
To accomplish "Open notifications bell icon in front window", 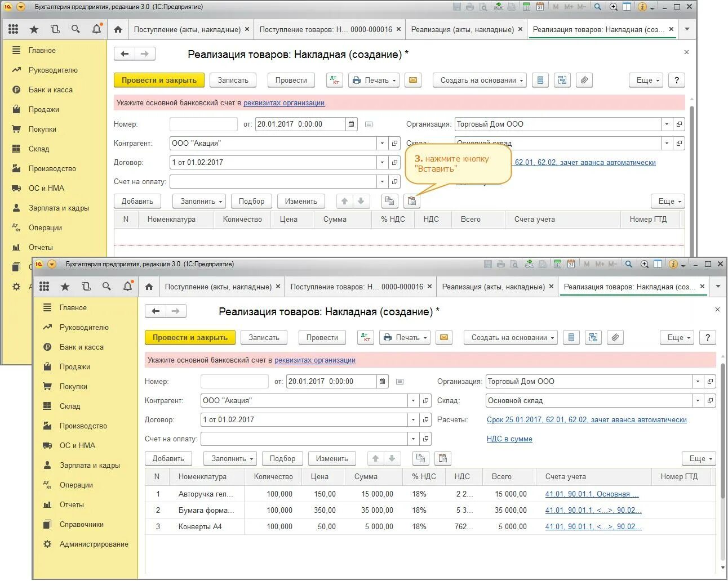I will [x=127, y=287].
